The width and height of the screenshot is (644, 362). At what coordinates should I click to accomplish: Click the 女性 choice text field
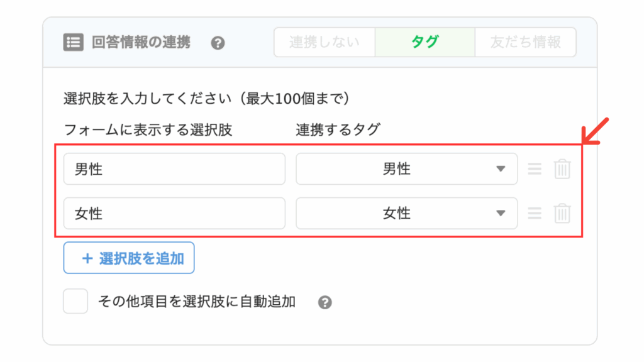(175, 213)
